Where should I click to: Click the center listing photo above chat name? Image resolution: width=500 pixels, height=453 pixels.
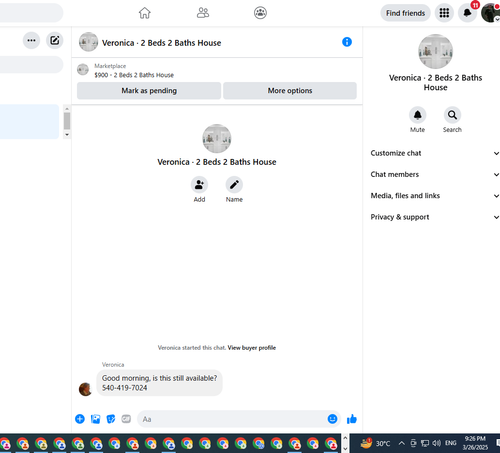point(217,139)
